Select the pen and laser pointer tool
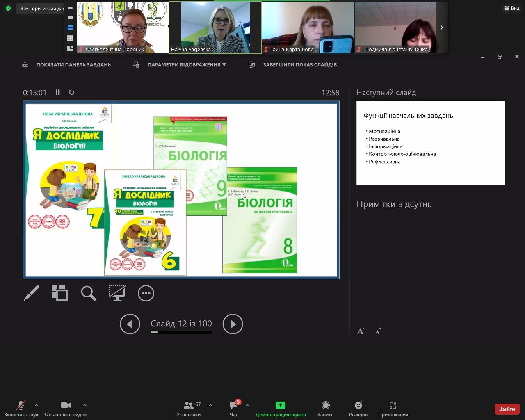The height and width of the screenshot is (420, 525). point(32,293)
